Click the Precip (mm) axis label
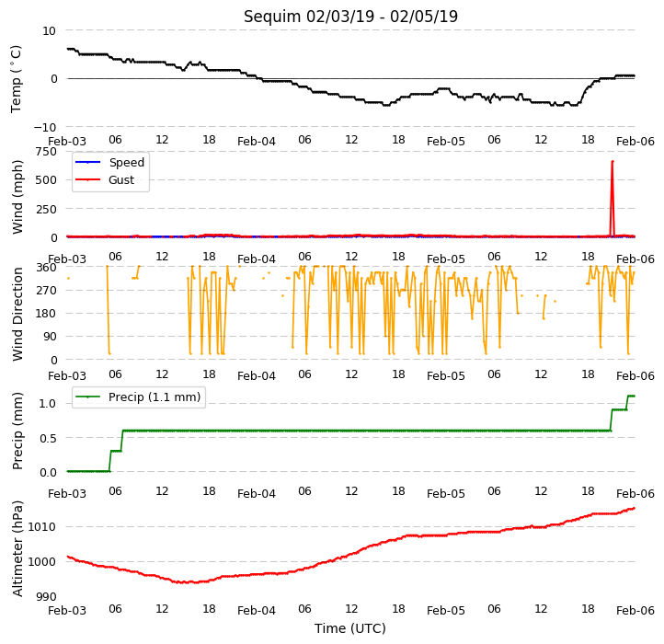This screenshot has width=664, height=644. [17, 431]
